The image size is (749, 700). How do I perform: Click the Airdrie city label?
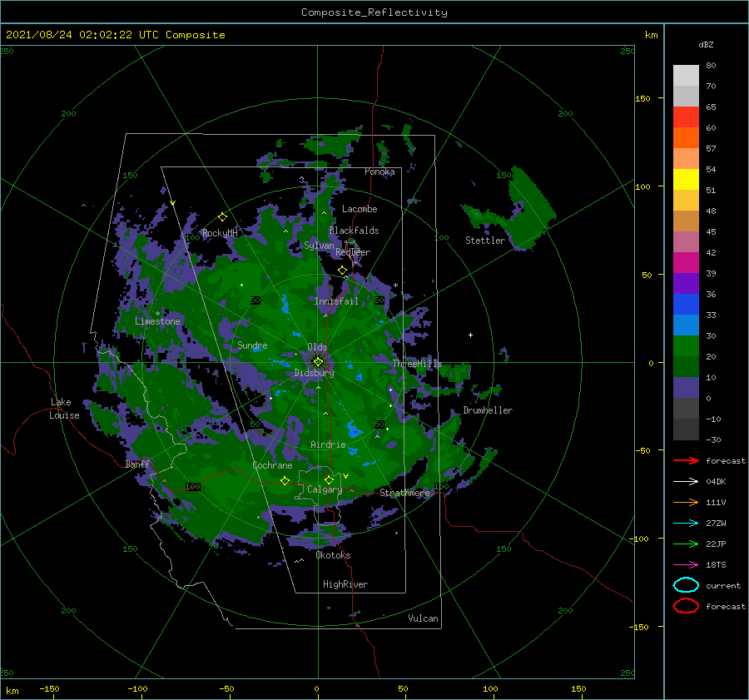[328, 444]
